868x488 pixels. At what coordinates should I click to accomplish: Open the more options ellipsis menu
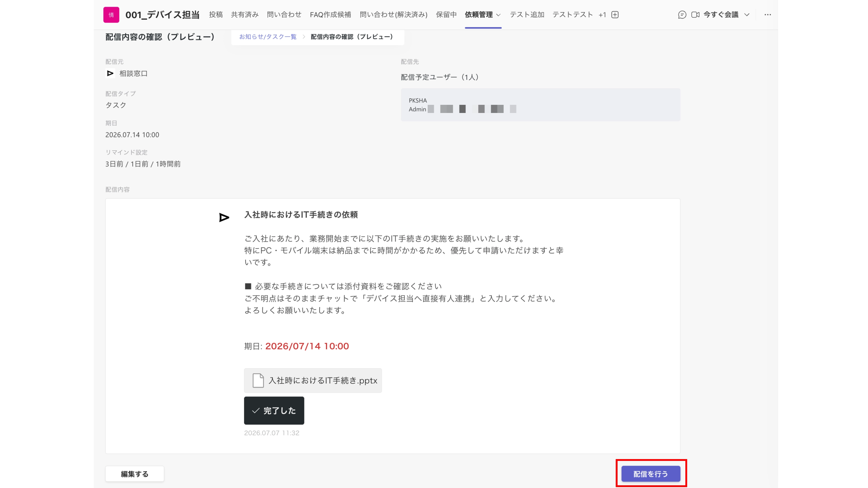768,15
